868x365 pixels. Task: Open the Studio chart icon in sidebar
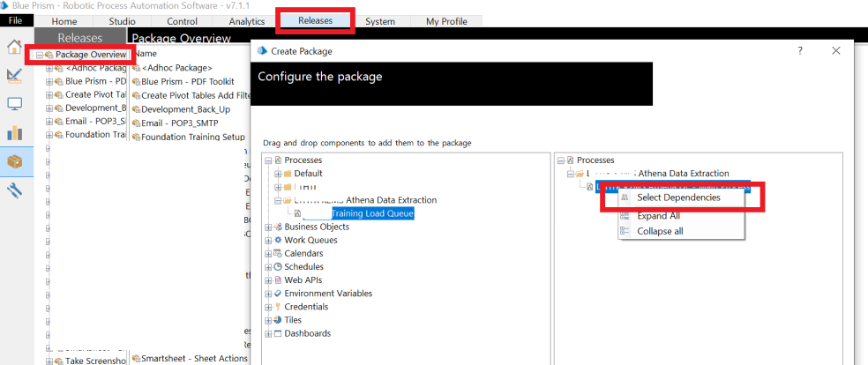(x=14, y=76)
